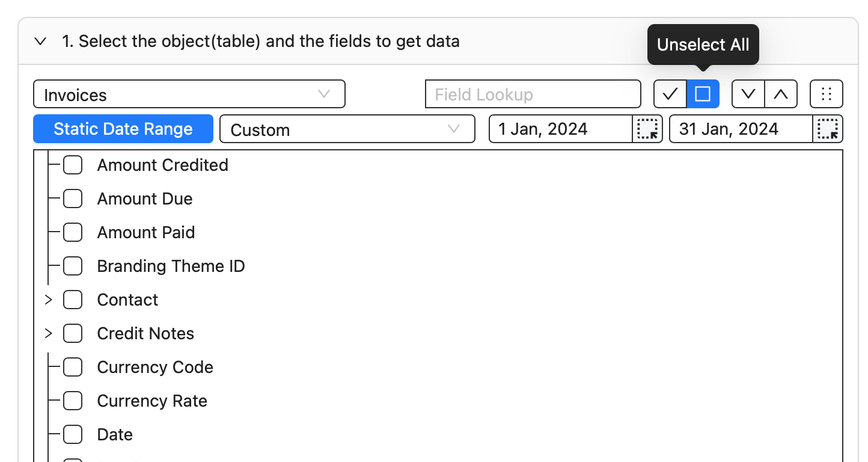Click the 1 Jan, 2024 start date field
This screenshot has height=462, width=868.
(x=561, y=129)
